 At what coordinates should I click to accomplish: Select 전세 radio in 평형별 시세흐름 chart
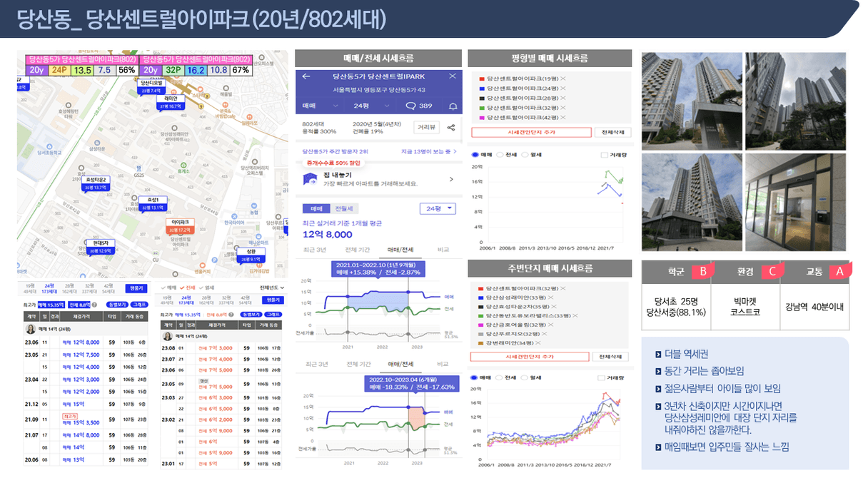(x=500, y=154)
